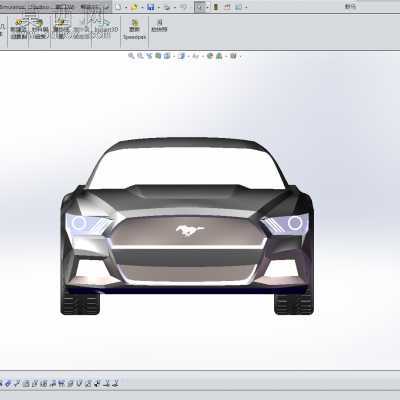Expand the arrow next to Open icon
The height and width of the screenshot is (400, 400).
tap(142, 7)
